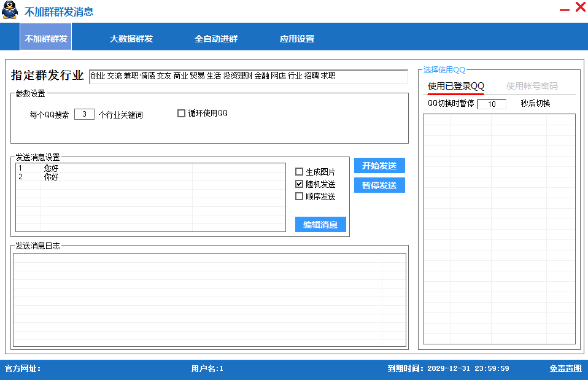This screenshot has height=380, width=588.
Task: Select the 使用已登录QQ tab
Action: (456, 87)
